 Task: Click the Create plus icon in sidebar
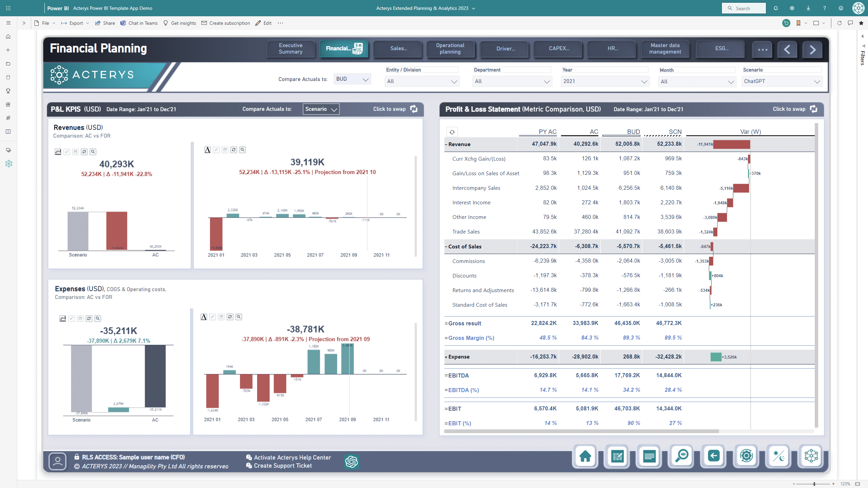8,50
